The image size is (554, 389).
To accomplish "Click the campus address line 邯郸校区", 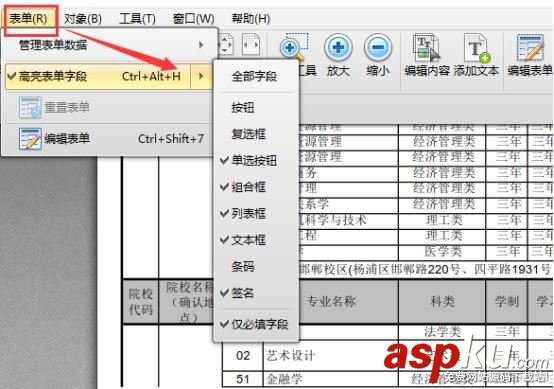I will click(x=424, y=270).
